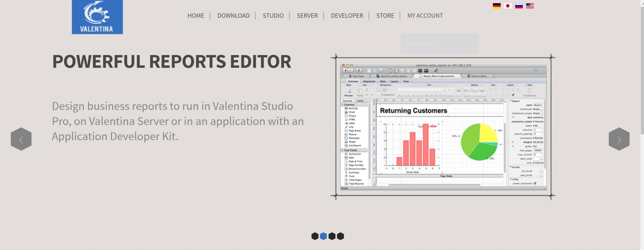Image resolution: width=644 pixels, height=250 pixels.
Task: Select the first black carousel hexagon dot
Action: [315, 236]
